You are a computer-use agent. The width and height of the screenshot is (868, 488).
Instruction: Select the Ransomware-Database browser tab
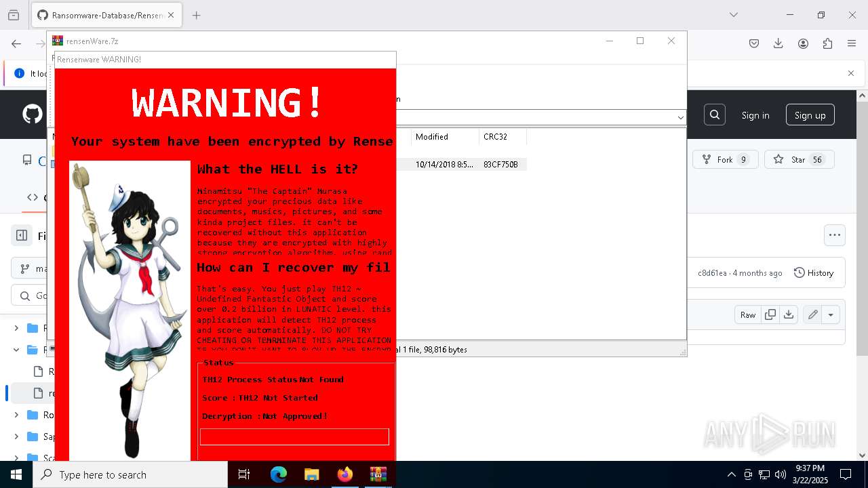point(107,15)
